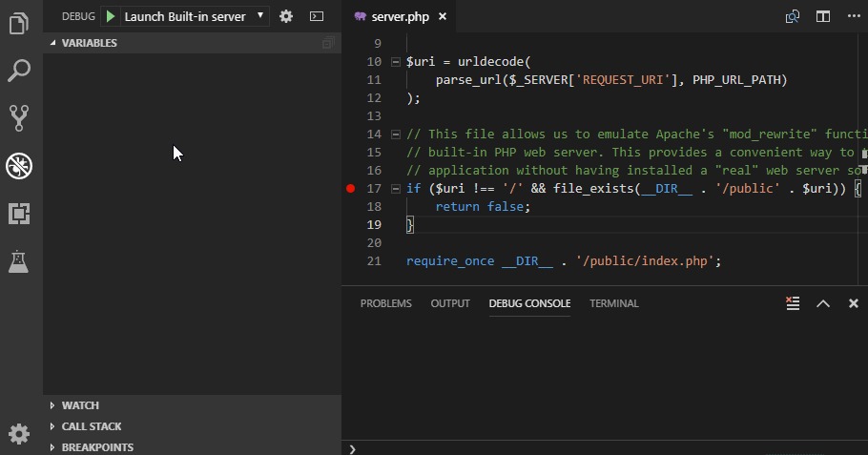Split the editor with the split icon
Screen dimensions: 868x455
823,16
